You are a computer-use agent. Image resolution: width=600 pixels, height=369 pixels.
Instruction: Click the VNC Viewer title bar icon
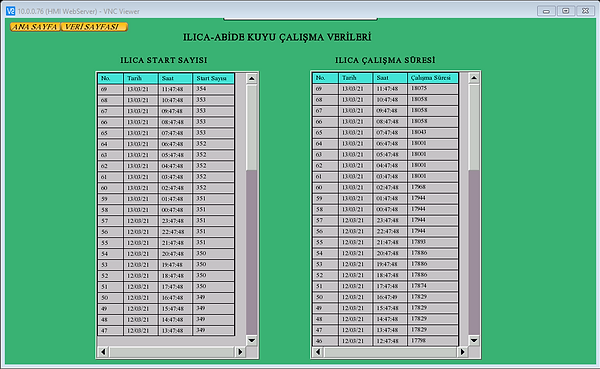coord(10,11)
